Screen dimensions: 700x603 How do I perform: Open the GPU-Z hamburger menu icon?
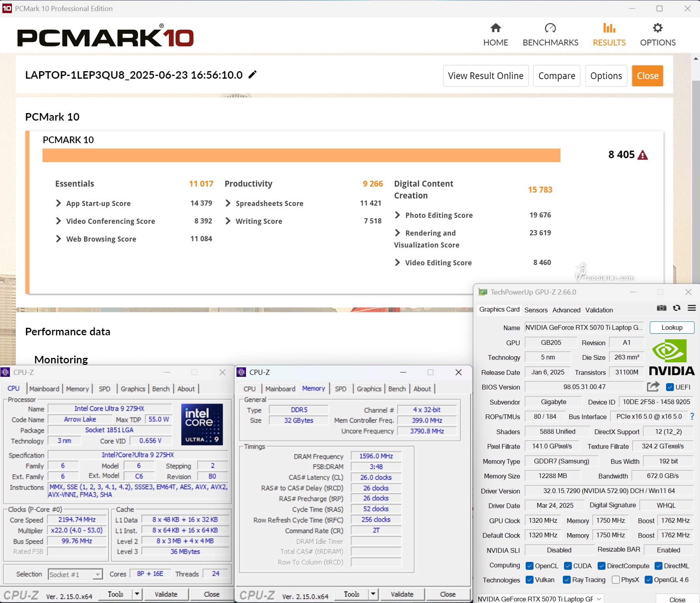[692, 308]
